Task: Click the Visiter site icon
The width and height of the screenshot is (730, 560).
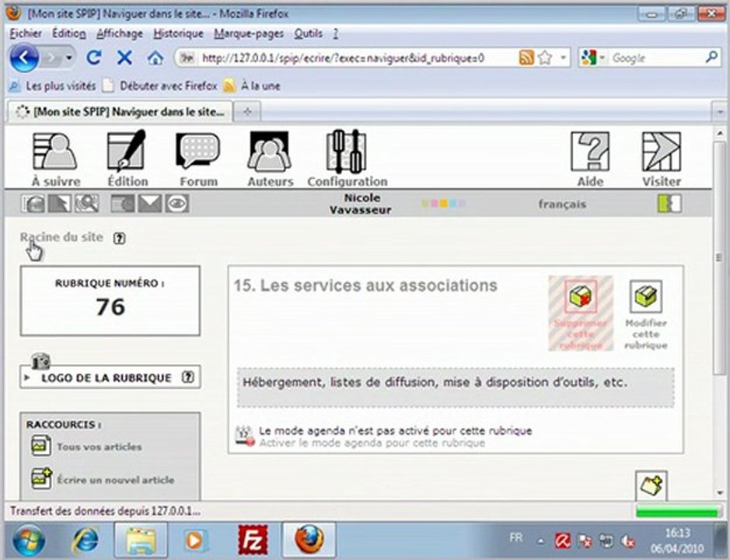Action: point(661,152)
